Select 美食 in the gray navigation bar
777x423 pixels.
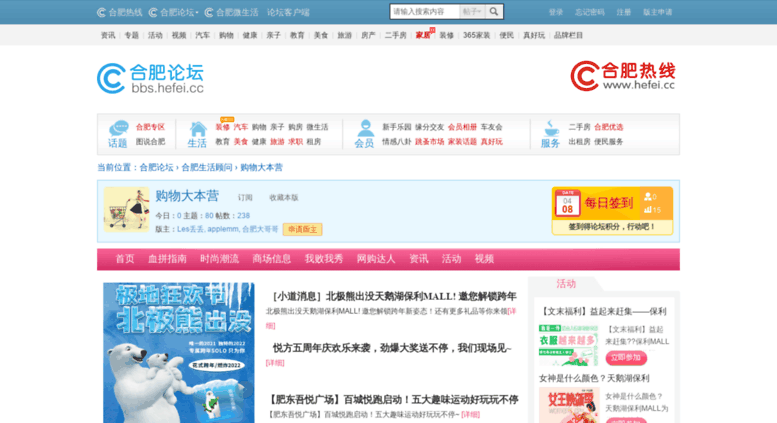pos(321,35)
